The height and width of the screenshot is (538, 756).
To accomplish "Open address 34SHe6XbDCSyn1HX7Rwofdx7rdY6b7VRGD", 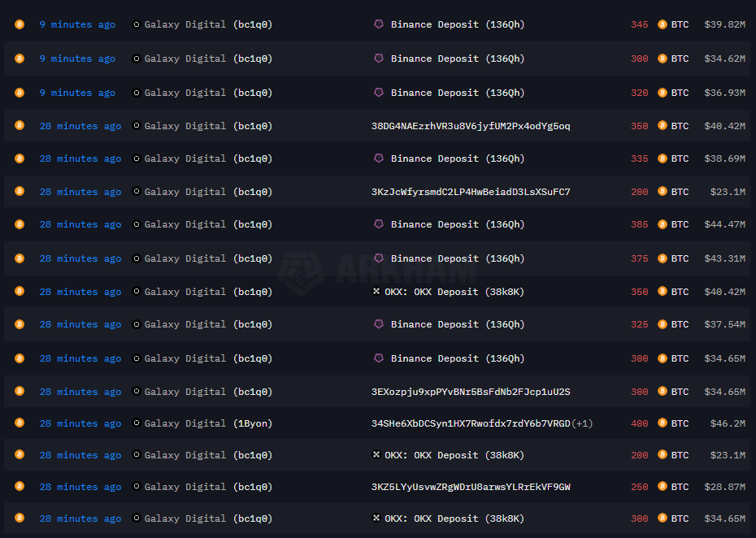I will point(471,423).
